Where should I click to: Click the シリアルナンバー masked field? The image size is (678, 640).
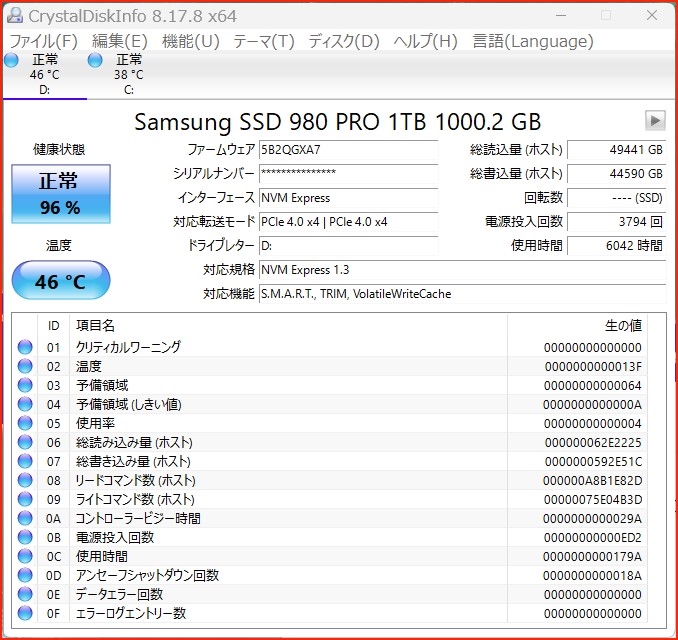pos(347,174)
